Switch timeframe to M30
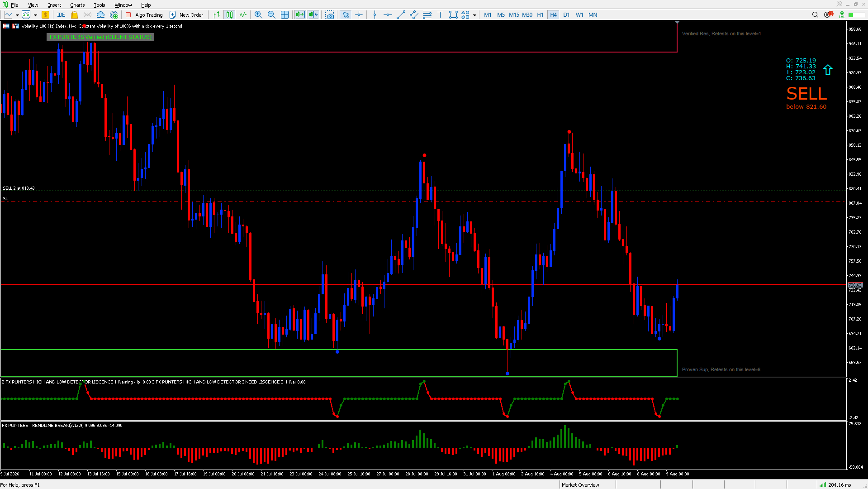The height and width of the screenshot is (489, 868). (x=527, y=15)
